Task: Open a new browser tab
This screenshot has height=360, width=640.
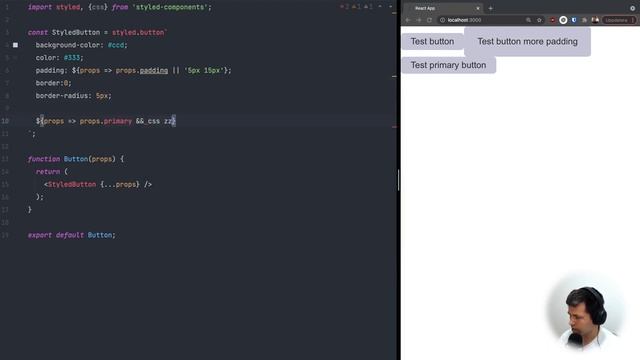Action: pos(491,8)
